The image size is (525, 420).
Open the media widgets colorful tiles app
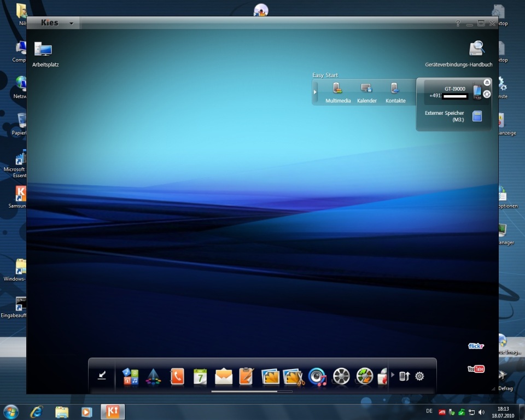click(130, 376)
